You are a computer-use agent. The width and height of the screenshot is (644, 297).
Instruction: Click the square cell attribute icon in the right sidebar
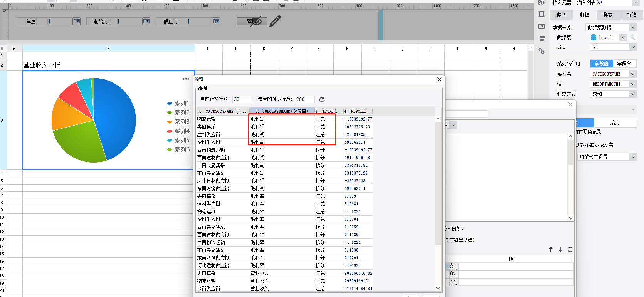pos(541,14)
